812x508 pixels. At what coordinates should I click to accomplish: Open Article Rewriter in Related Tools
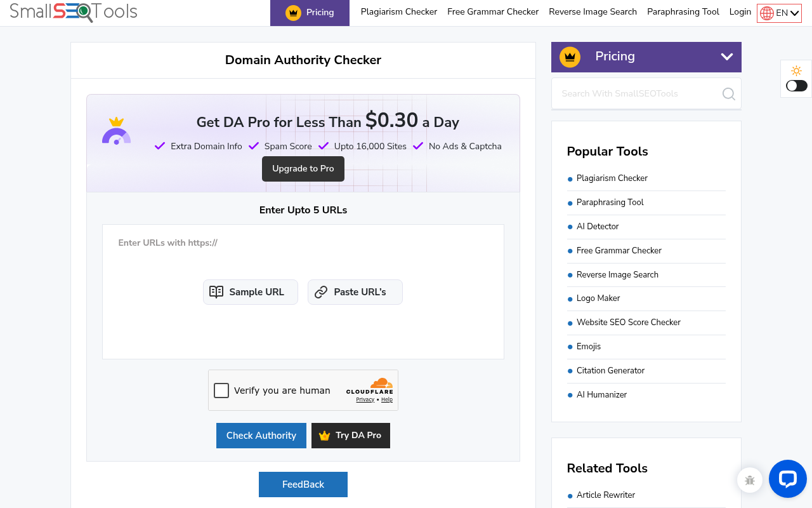[x=606, y=495]
